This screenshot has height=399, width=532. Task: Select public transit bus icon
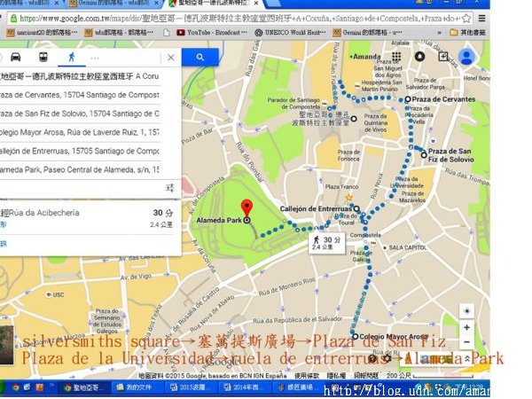[x=43, y=57]
